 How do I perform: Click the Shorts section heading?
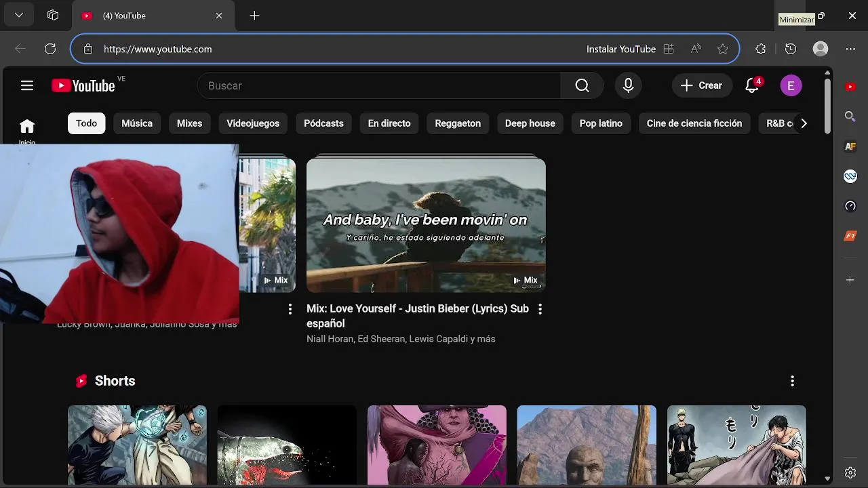115,381
